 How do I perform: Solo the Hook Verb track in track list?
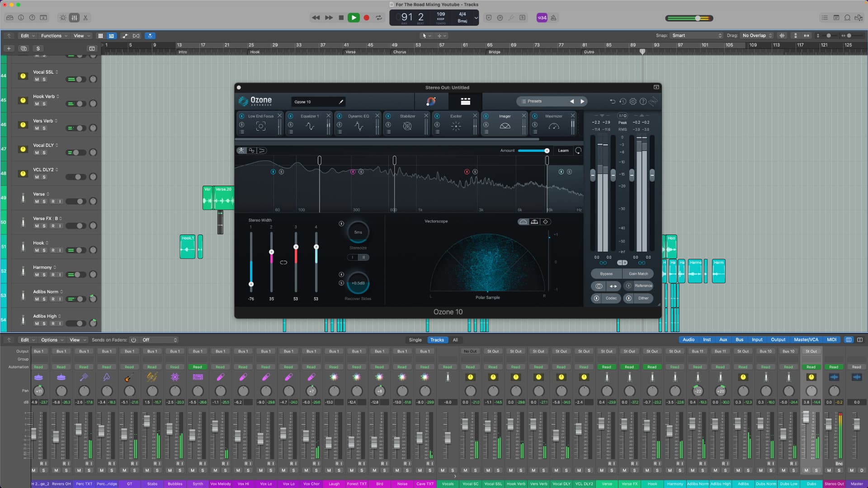coord(44,104)
